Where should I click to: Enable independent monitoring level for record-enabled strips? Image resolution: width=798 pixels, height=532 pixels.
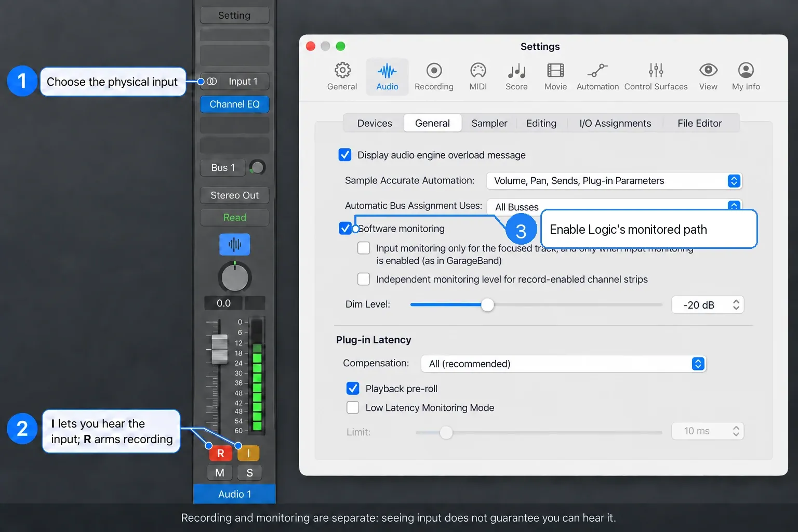(x=364, y=280)
